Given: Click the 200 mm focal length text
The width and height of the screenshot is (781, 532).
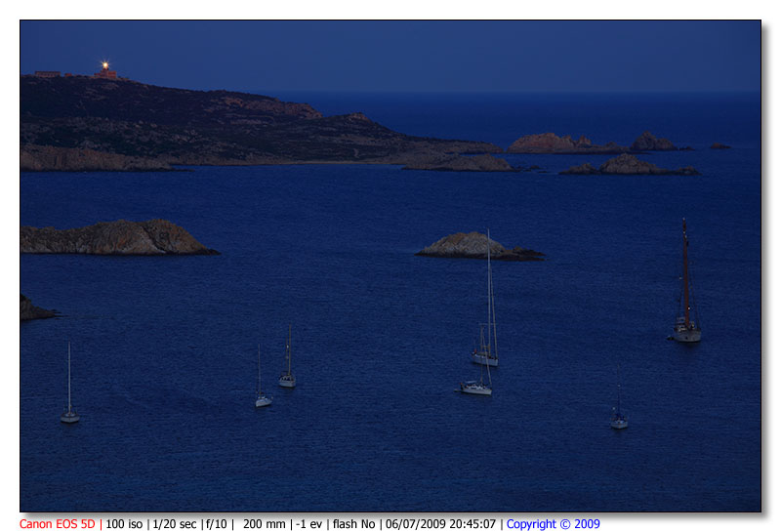Looking at the screenshot, I should click(x=264, y=524).
